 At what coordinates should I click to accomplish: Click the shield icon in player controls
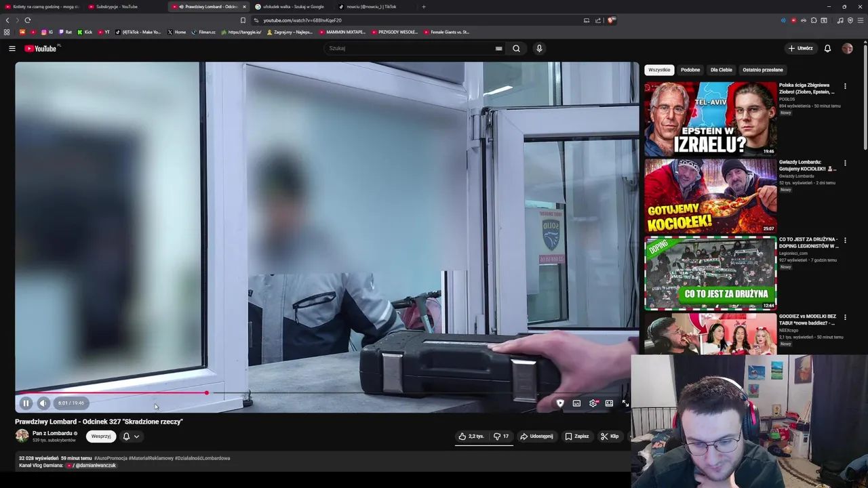(x=560, y=403)
